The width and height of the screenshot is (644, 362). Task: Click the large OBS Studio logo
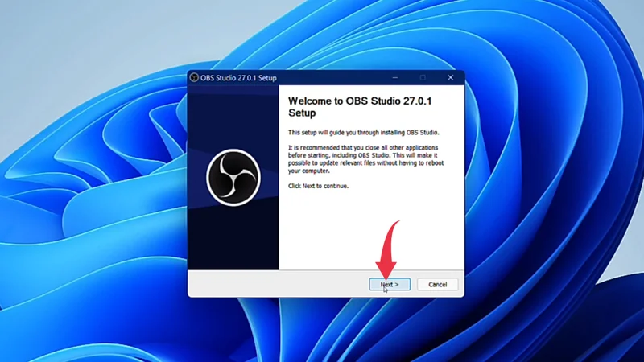(x=233, y=177)
